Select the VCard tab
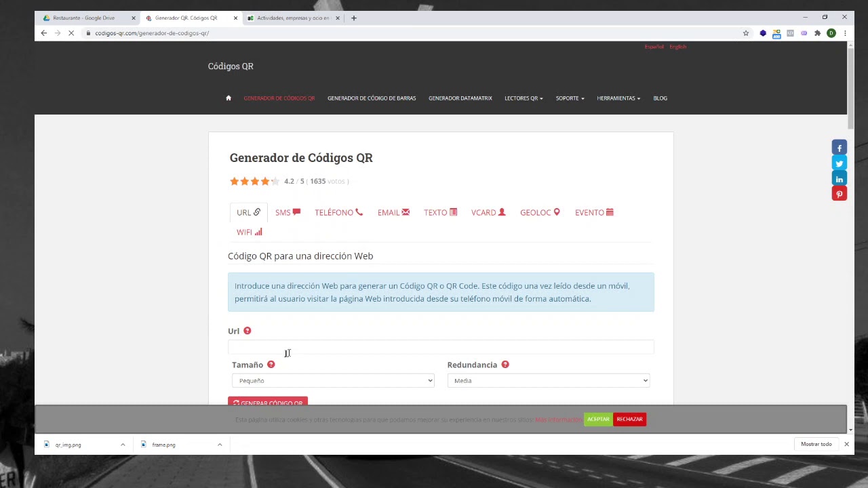Image resolution: width=868 pixels, height=488 pixels. pyautogui.click(x=488, y=213)
